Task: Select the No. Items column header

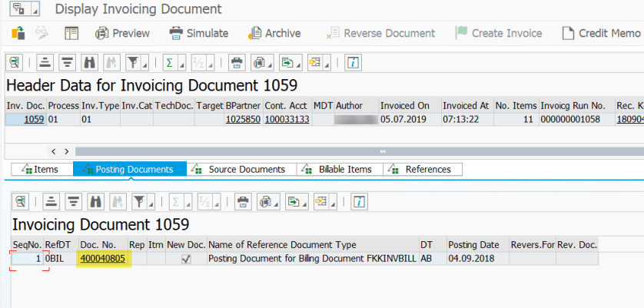Action: point(516,105)
